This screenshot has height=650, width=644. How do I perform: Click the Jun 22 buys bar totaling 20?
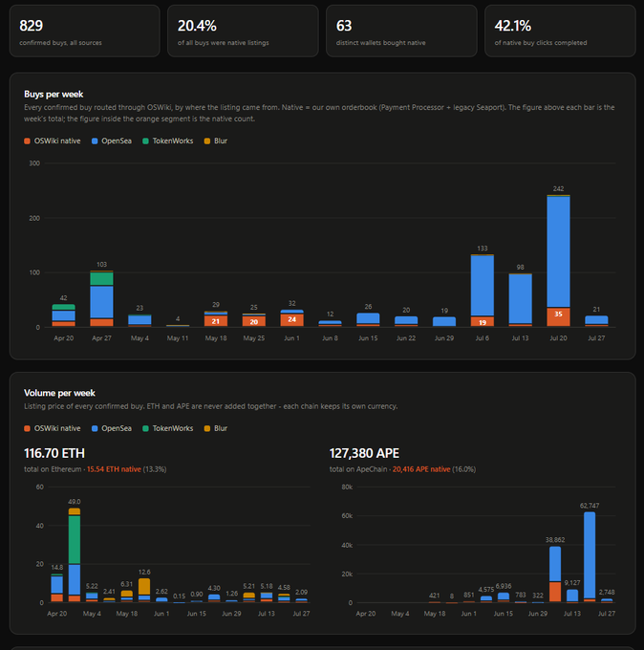point(406,321)
